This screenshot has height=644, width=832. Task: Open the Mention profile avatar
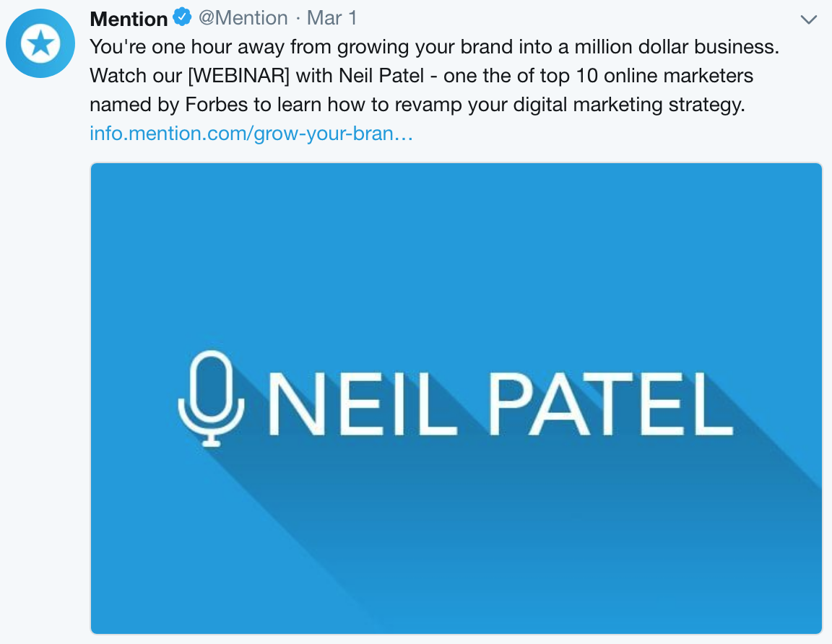[40, 43]
